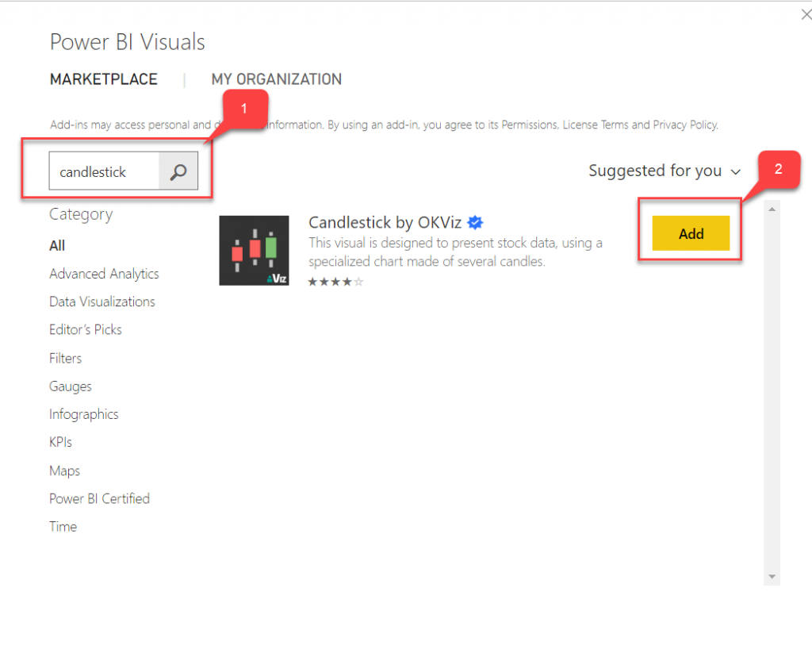The width and height of the screenshot is (812, 657).
Task: Click the blue certified badge icon
Action: pyautogui.click(x=475, y=222)
